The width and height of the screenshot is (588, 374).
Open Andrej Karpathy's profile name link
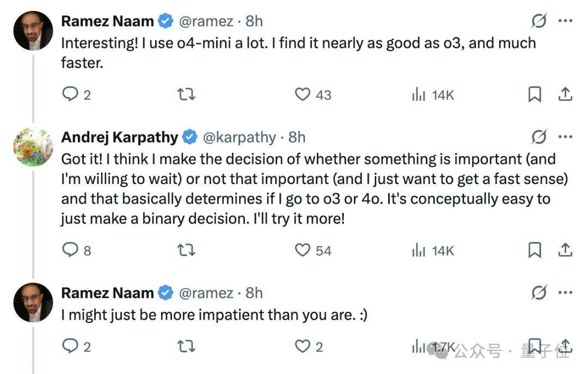119,138
